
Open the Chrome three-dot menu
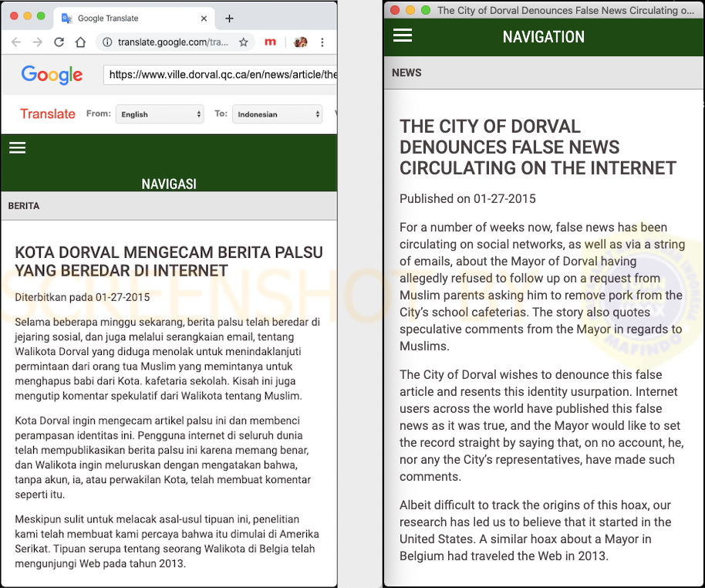(322, 42)
